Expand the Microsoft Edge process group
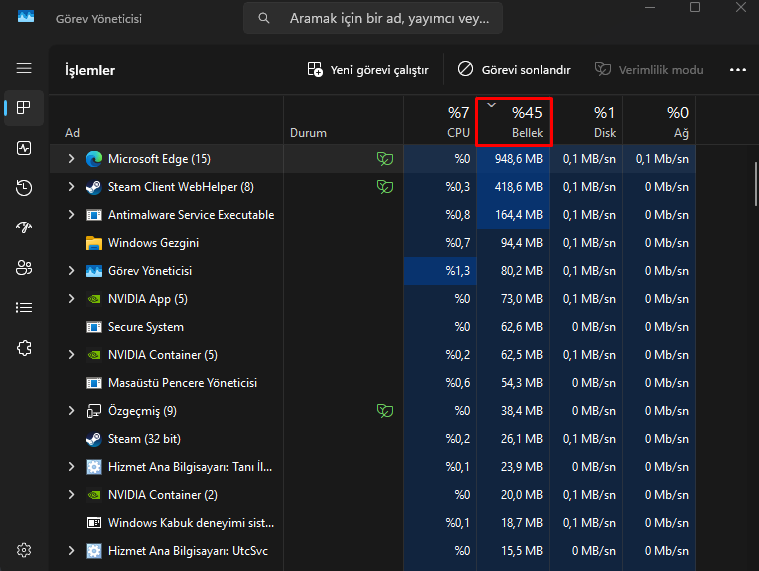 71,159
